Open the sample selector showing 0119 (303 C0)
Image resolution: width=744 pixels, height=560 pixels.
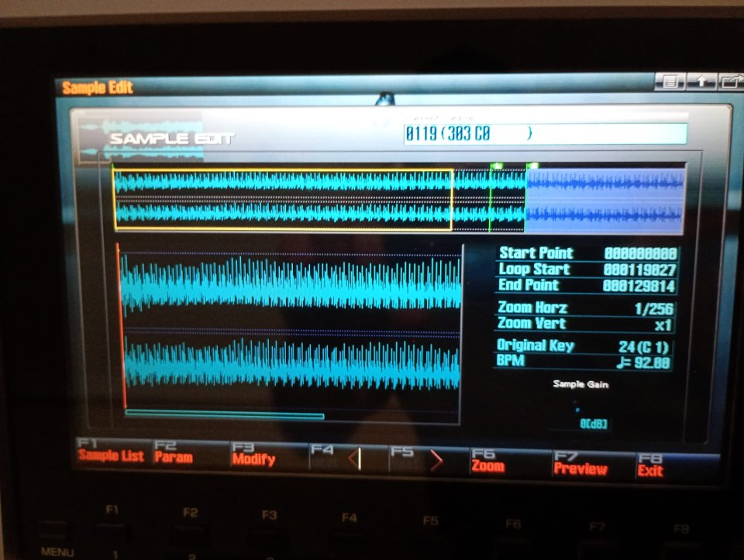click(542, 133)
